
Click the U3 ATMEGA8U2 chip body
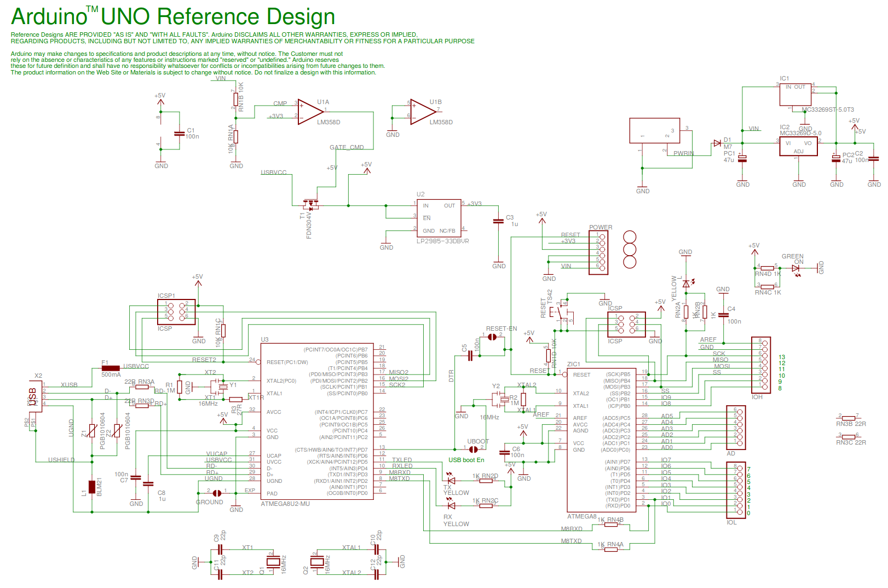[x=317, y=421]
